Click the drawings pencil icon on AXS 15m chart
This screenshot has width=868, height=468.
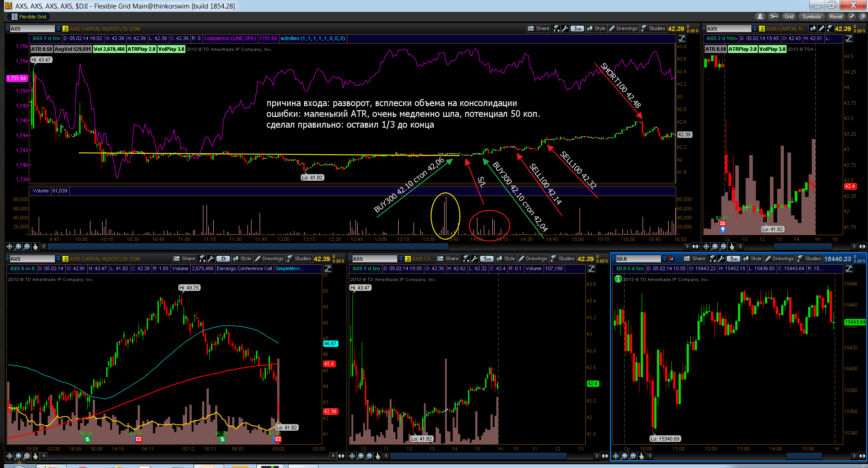pyautogui.click(x=821, y=28)
